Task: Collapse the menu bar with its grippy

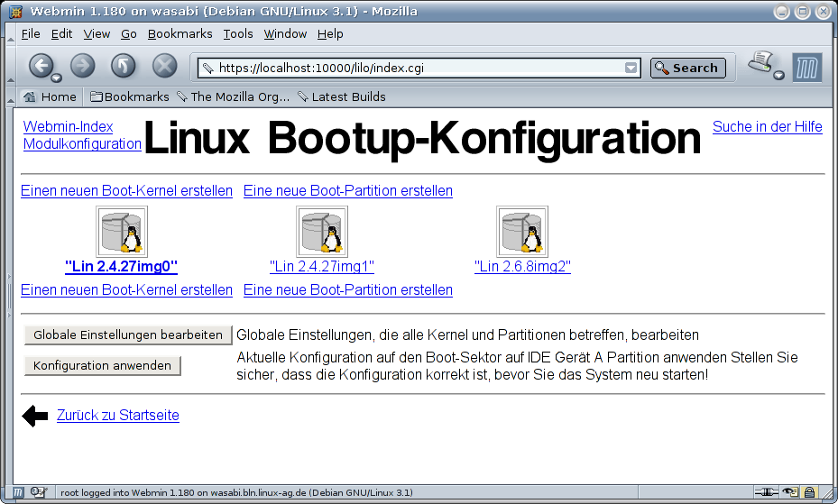Action: coord(10,33)
